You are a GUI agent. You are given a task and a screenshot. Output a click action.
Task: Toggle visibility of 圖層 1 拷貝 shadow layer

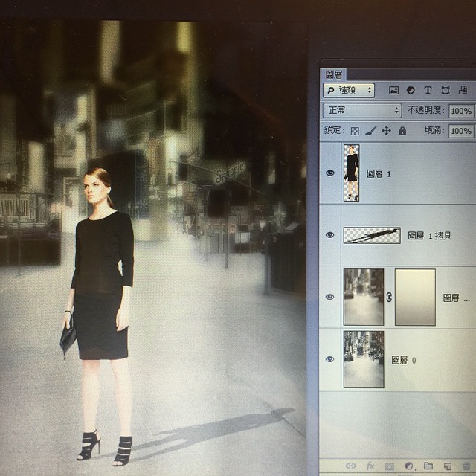coord(330,235)
